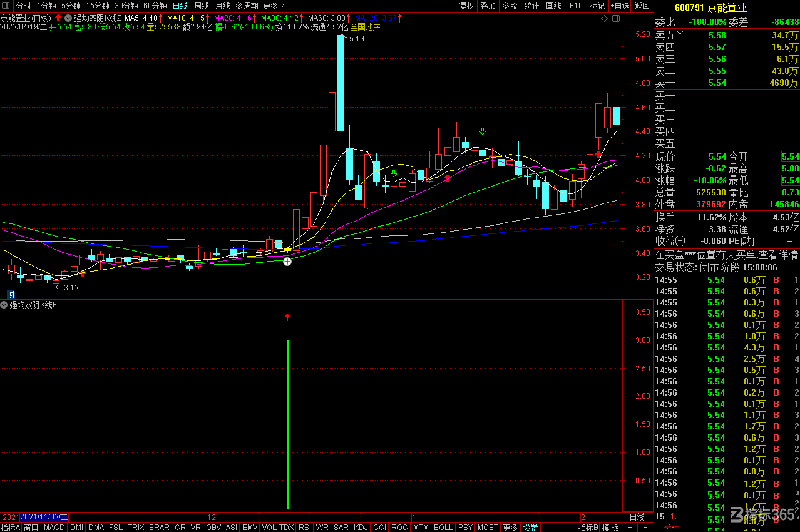Select the DMI indicator

76,527
